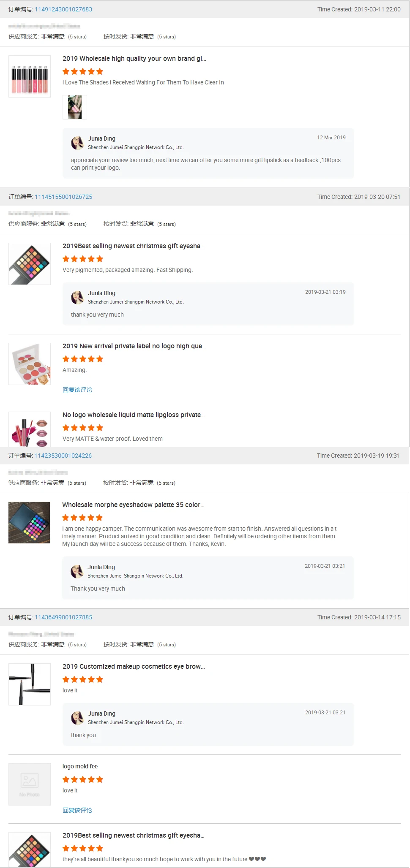Open order number 11491243001027683
The image size is (410, 868).
(63, 9)
